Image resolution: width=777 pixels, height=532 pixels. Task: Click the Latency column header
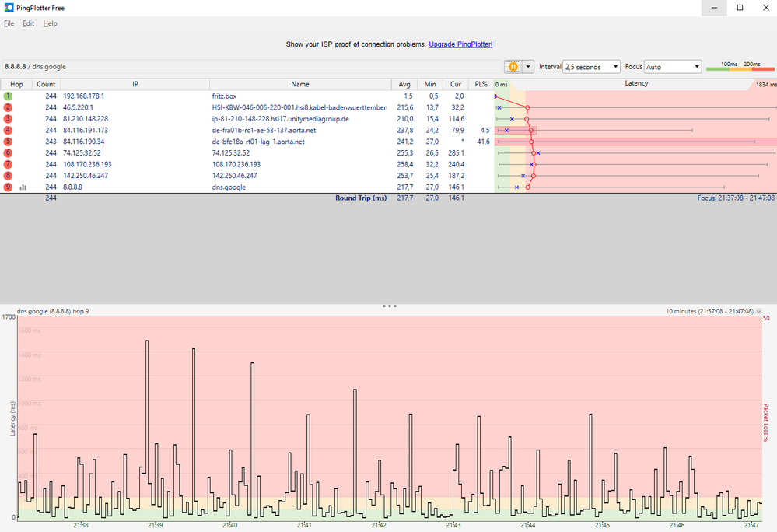pos(636,83)
